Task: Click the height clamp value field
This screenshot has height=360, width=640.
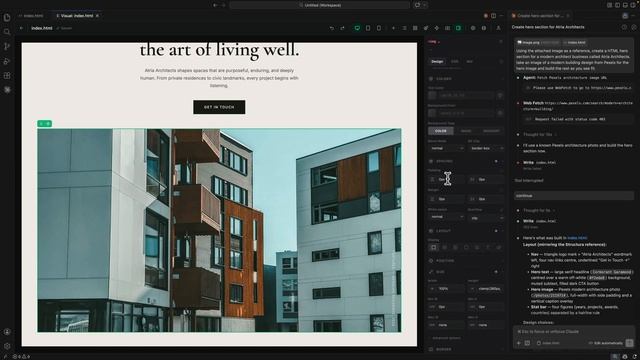Action: pos(486,289)
